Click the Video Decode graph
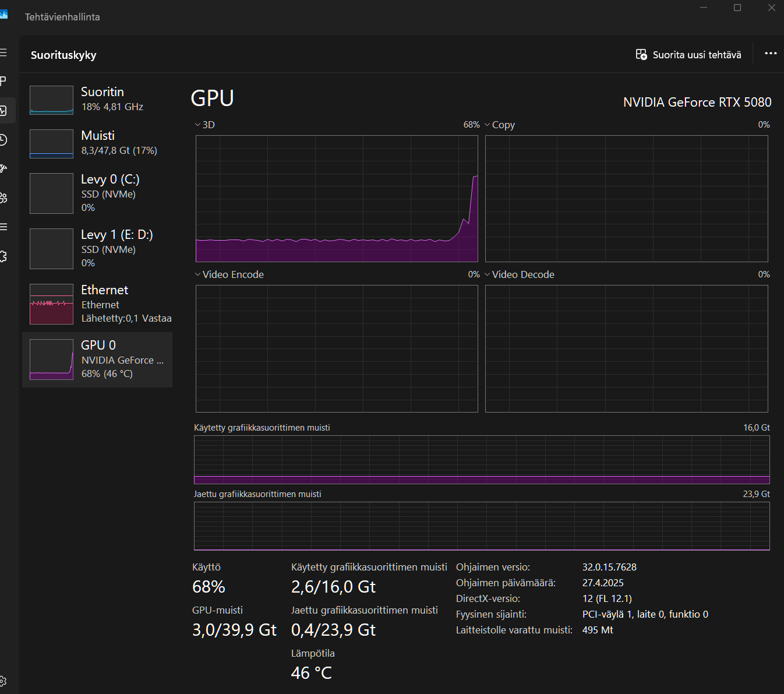The height and width of the screenshot is (694, 784). pyautogui.click(x=627, y=348)
